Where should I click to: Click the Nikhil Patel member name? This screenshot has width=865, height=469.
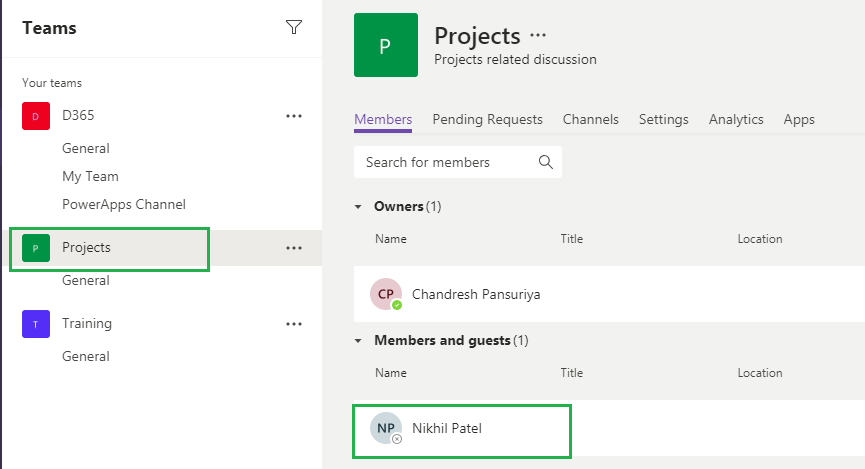click(447, 428)
